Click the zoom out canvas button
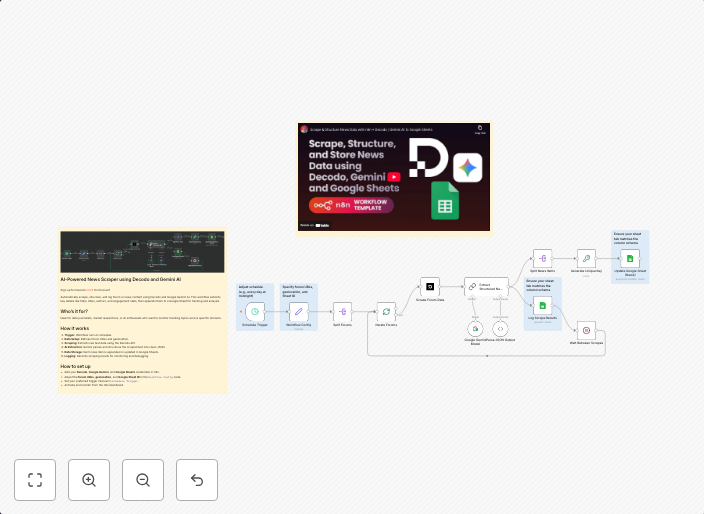Screen dimensions: 704x514 click(143, 480)
